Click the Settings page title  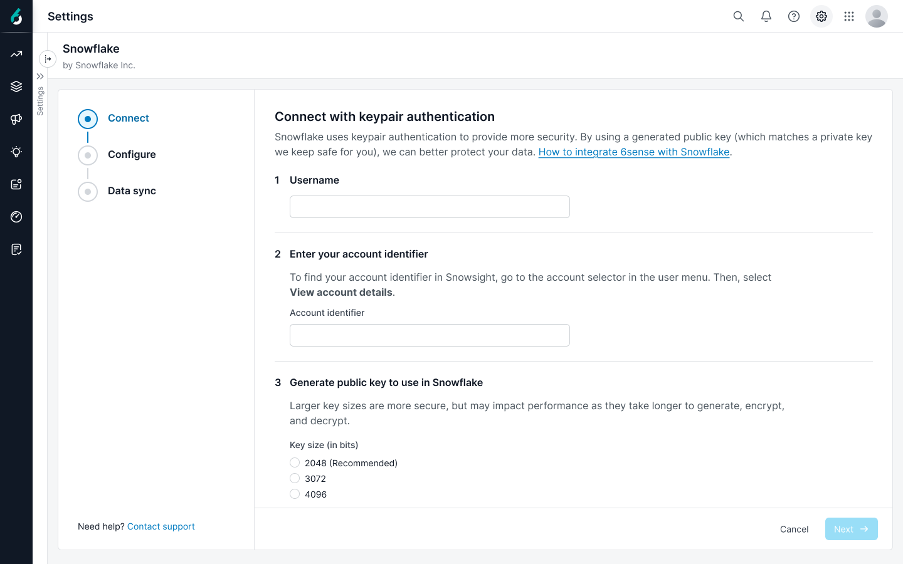coord(70,16)
